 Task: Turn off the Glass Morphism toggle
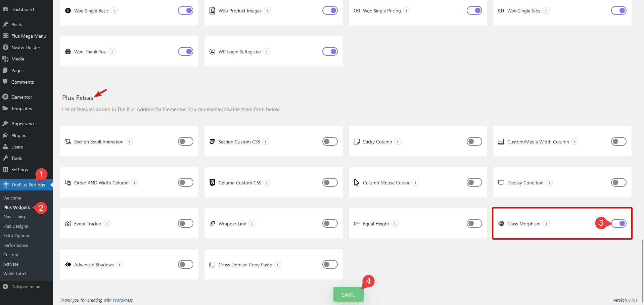click(x=619, y=223)
